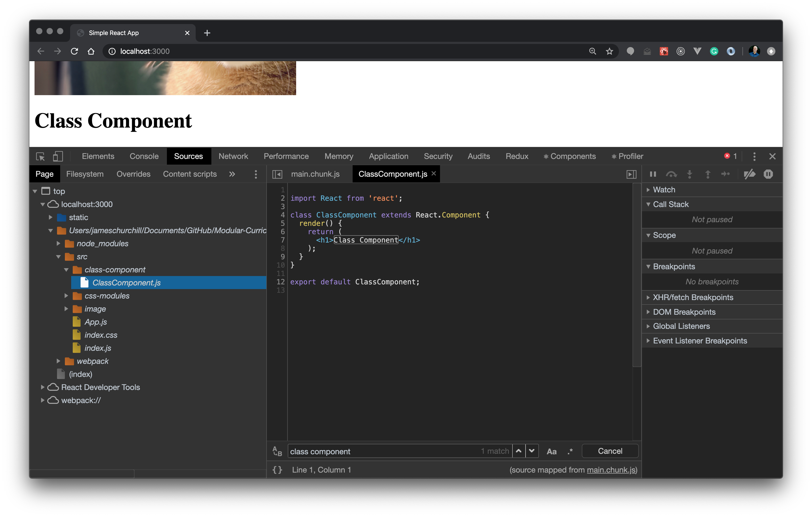
Task: Toggle match case Aa in search
Action: (551, 451)
